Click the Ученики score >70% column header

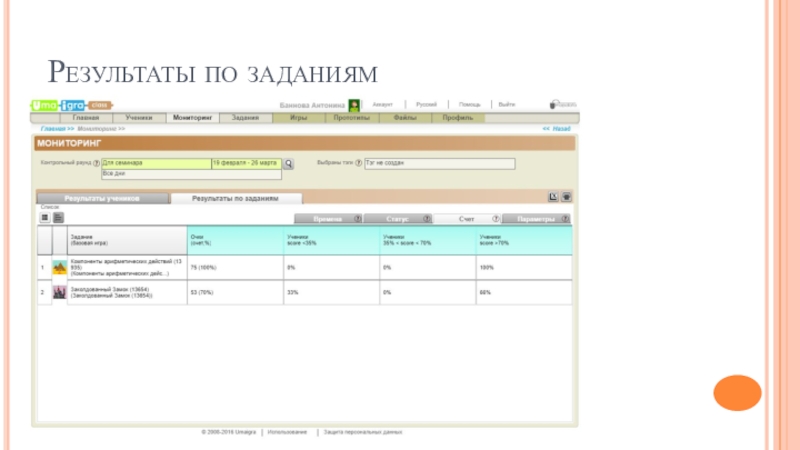coord(524,240)
